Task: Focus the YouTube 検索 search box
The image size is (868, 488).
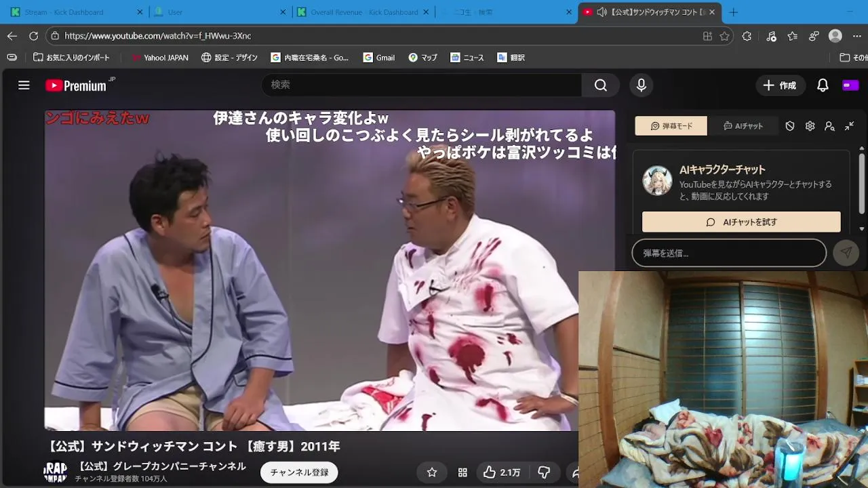Action: [421, 85]
